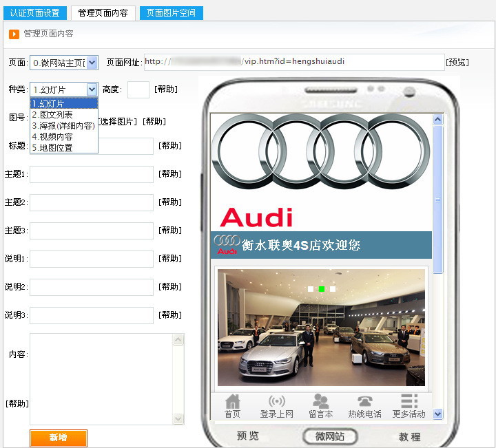This screenshot has height=448, width=496.
Task: Click the 主题2 input field
Action: click(x=92, y=202)
